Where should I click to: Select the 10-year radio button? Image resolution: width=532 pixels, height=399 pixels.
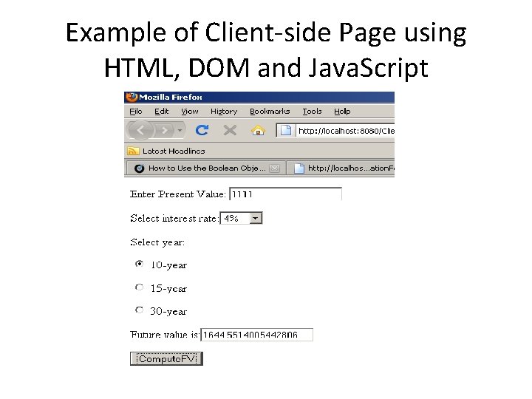coord(139,264)
